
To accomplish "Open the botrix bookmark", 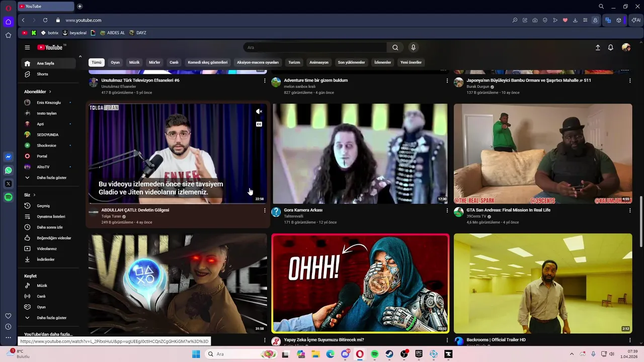I will (49, 33).
